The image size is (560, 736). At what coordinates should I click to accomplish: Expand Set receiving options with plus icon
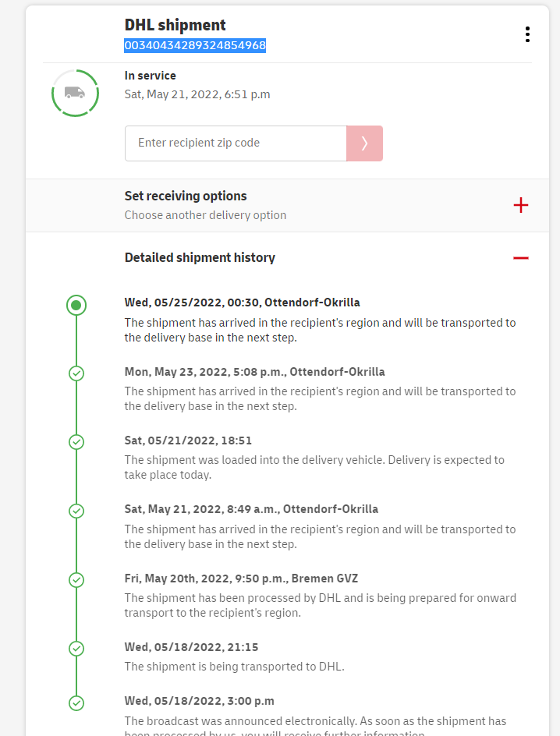[520, 205]
